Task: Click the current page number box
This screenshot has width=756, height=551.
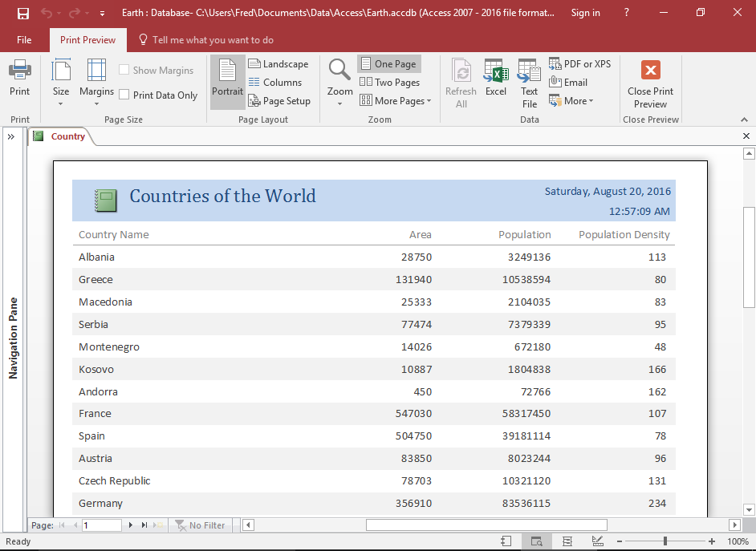Action: coord(101,525)
